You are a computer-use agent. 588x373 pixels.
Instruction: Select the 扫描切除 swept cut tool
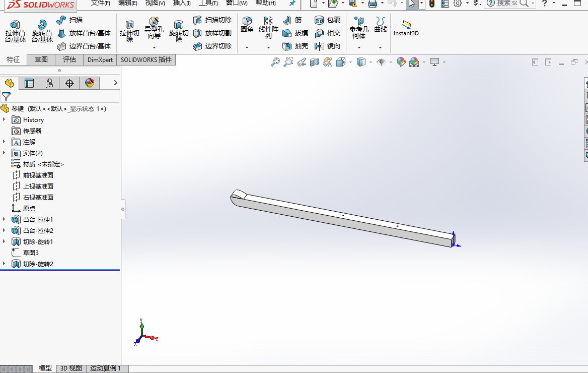pos(212,20)
